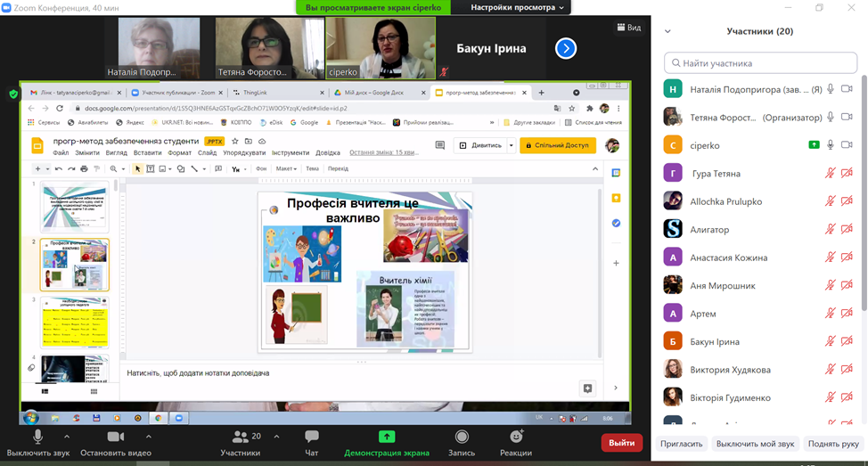Toggle microphone with Выключить звук
The height and width of the screenshot is (466, 868).
click(x=37, y=437)
